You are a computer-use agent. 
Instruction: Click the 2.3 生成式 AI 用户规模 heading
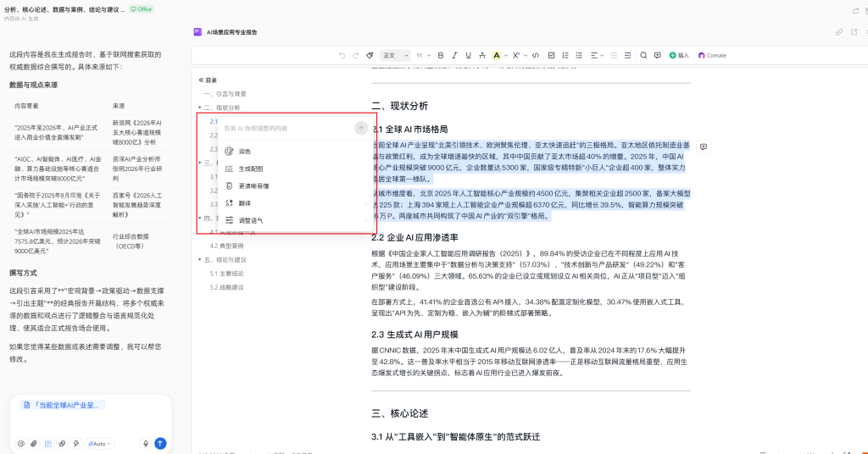[x=415, y=335]
